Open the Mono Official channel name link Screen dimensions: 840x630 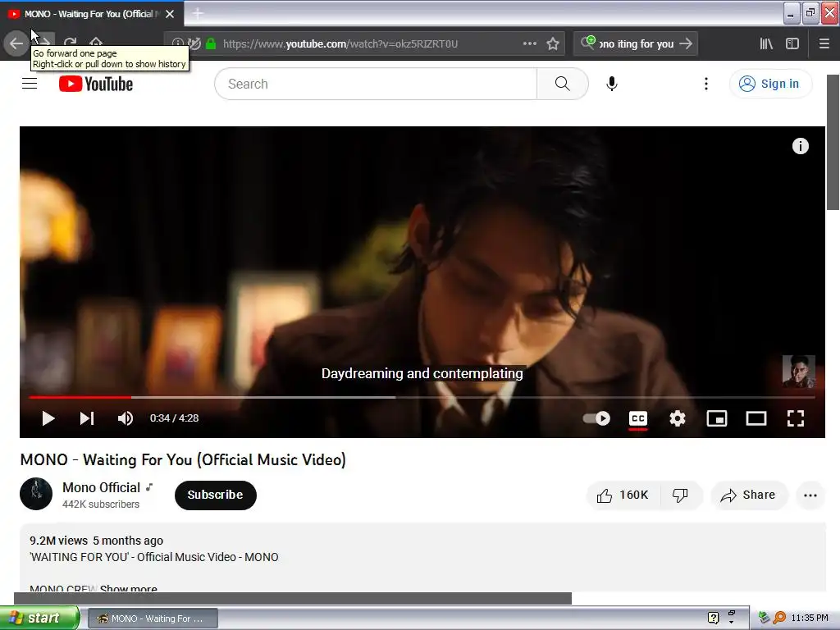pyautogui.click(x=101, y=487)
